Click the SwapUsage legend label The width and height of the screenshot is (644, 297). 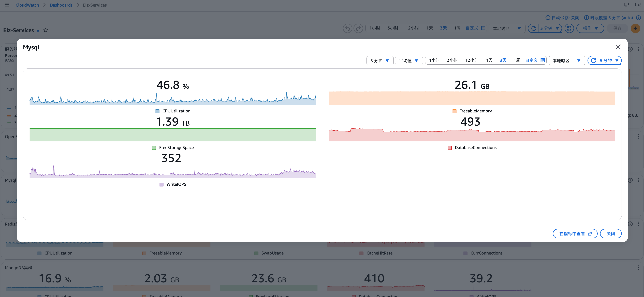point(272,253)
